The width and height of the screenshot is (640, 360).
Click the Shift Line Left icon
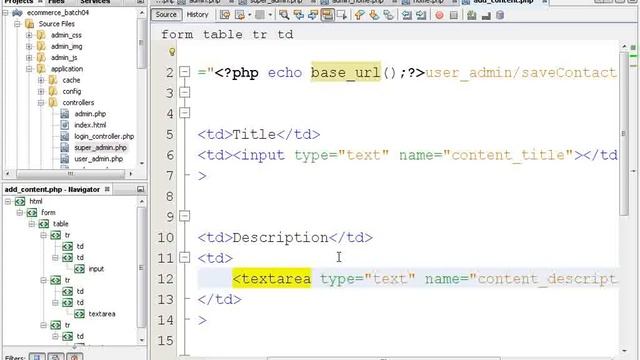pyautogui.click(x=407, y=15)
